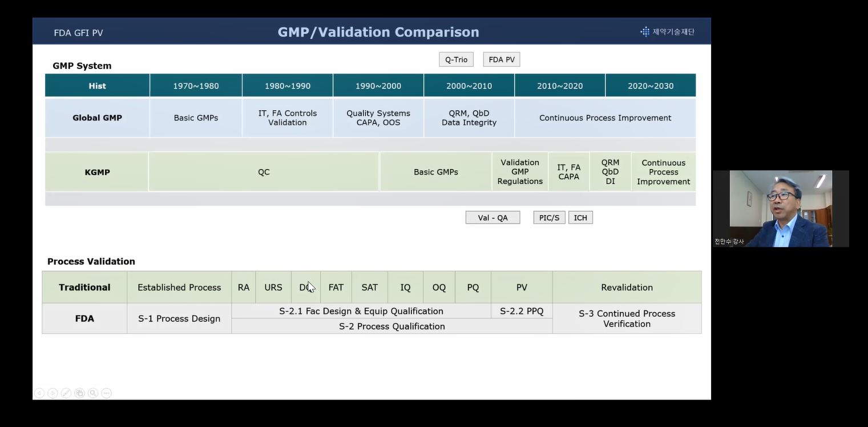Click the 'Revalidation' cell
868x427 pixels.
click(627, 287)
